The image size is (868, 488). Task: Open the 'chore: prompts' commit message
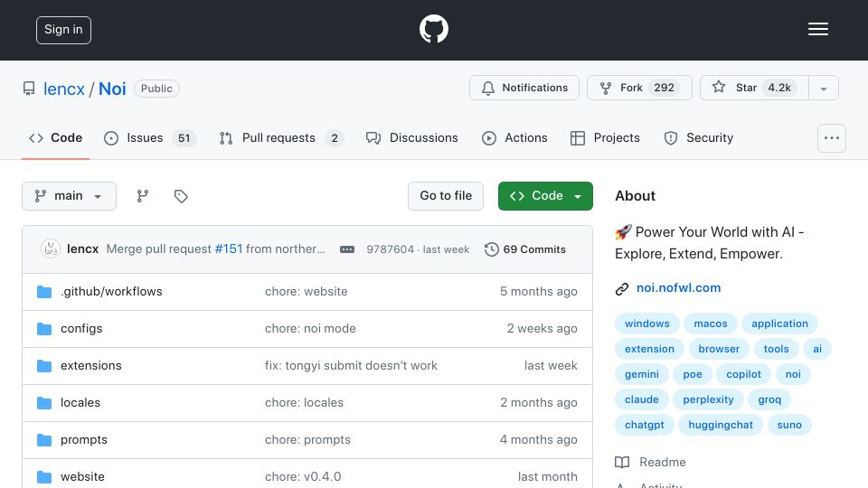pos(307,440)
